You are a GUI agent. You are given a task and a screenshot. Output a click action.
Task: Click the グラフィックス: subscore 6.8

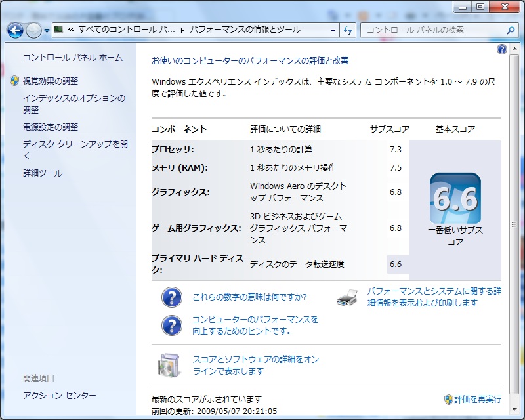396,192
